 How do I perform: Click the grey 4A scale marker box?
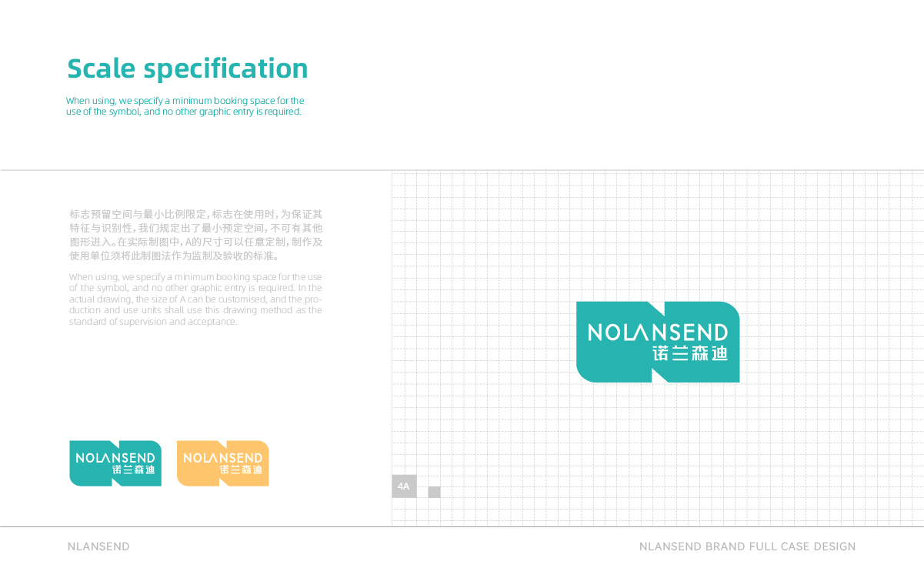coord(404,486)
